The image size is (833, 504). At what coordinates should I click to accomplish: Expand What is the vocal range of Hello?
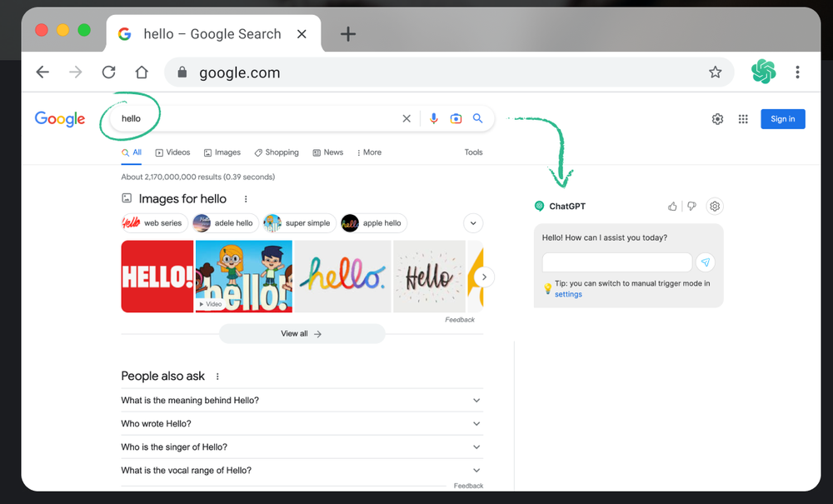(302, 471)
